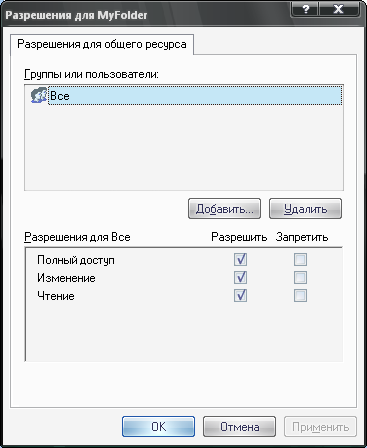The width and height of the screenshot is (367, 448).
Task: Close the dialog with X button
Action: 339,9
